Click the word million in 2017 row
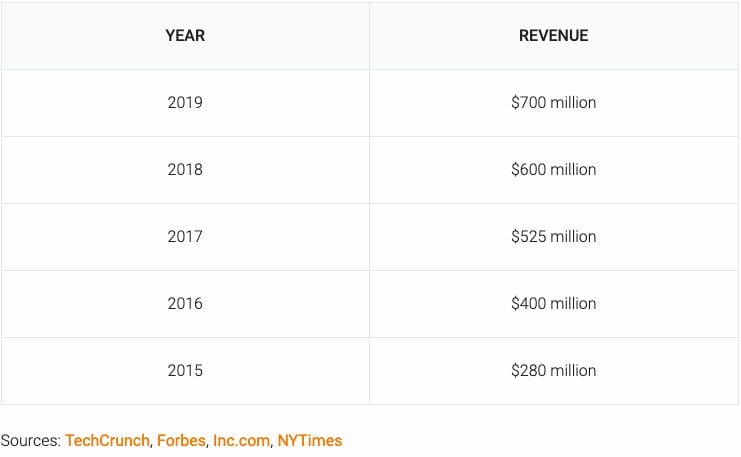The width and height of the screenshot is (741, 457). 573,237
